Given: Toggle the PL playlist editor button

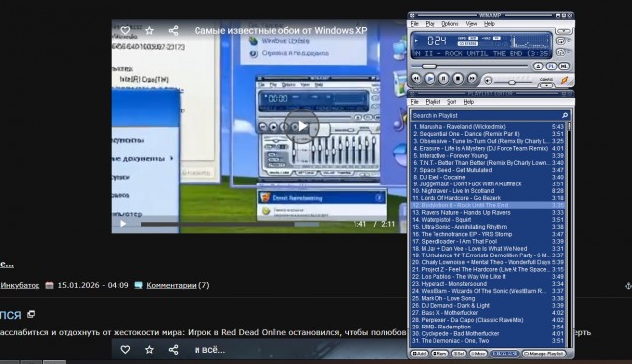Looking at the screenshot, I should pyautogui.click(x=551, y=66).
